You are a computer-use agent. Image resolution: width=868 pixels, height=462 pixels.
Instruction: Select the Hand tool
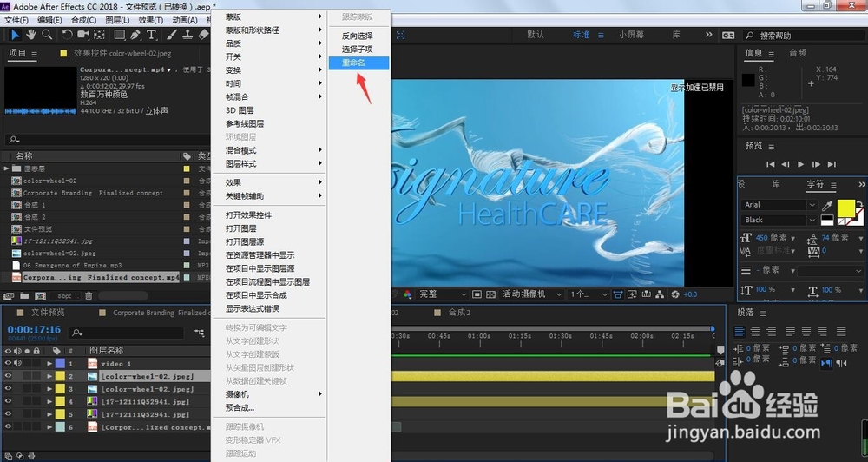[x=31, y=35]
